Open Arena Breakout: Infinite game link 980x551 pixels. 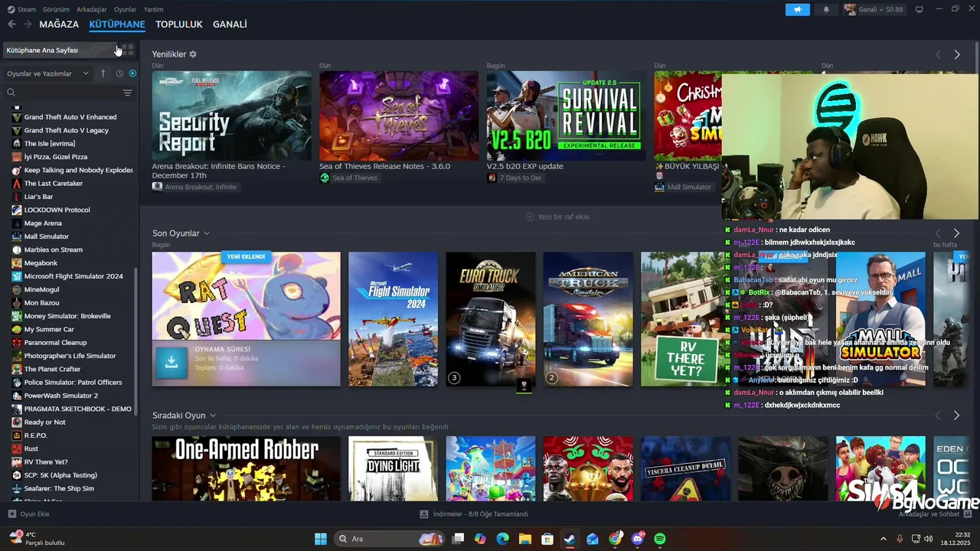click(x=195, y=187)
